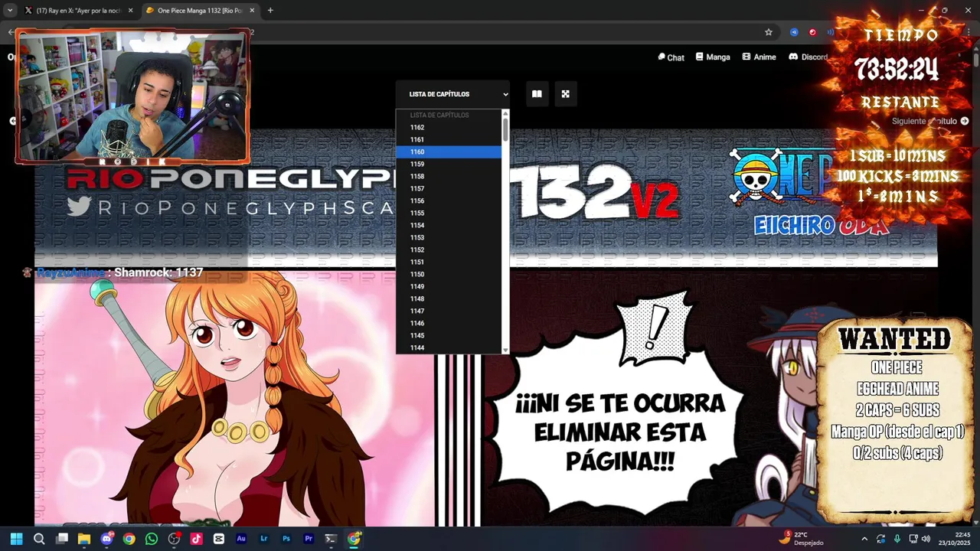Open the red browser extension icon
980x551 pixels.
point(812,32)
